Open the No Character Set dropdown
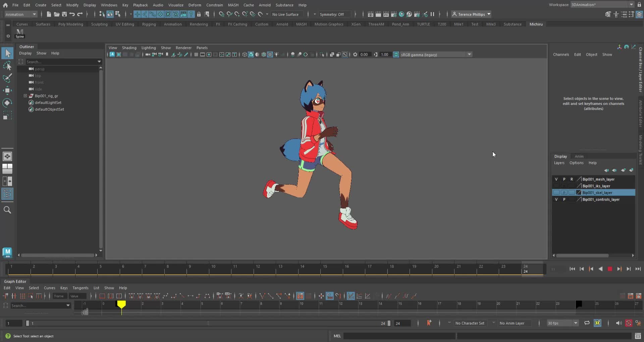The width and height of the screenshot is (644, 342). point(470,323)
